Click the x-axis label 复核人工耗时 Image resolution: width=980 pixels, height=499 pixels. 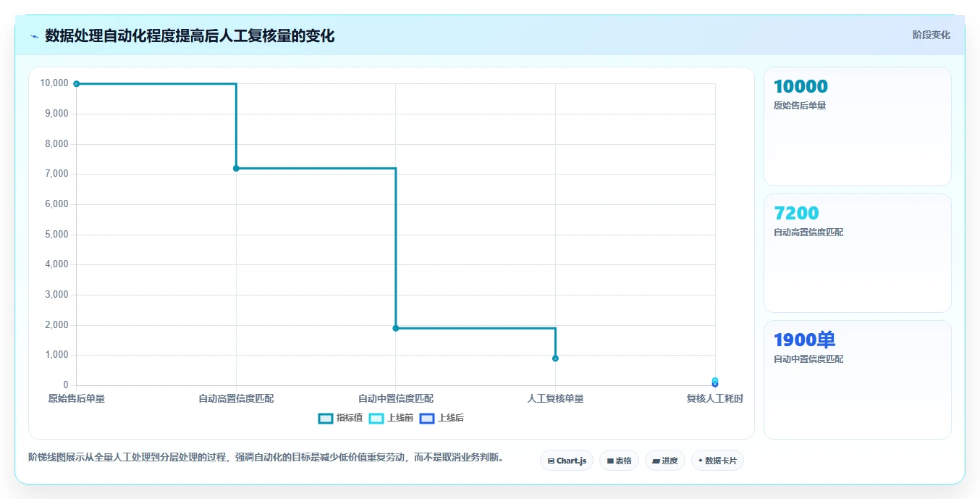click(x=715, y=399)
